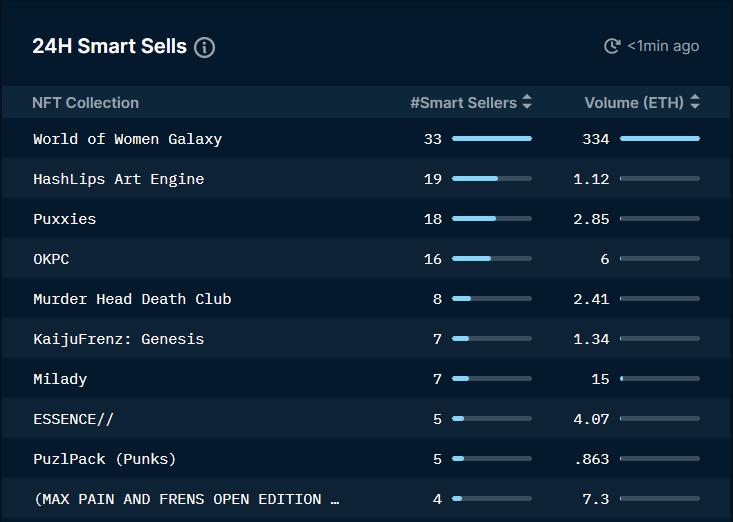Click the refresh clock icon
This screenshot has height=522, width=733.
pos(612,46)
